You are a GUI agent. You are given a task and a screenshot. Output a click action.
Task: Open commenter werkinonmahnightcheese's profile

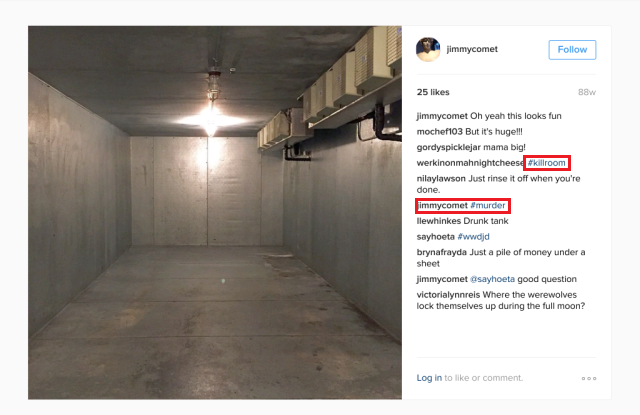point(470,163)
